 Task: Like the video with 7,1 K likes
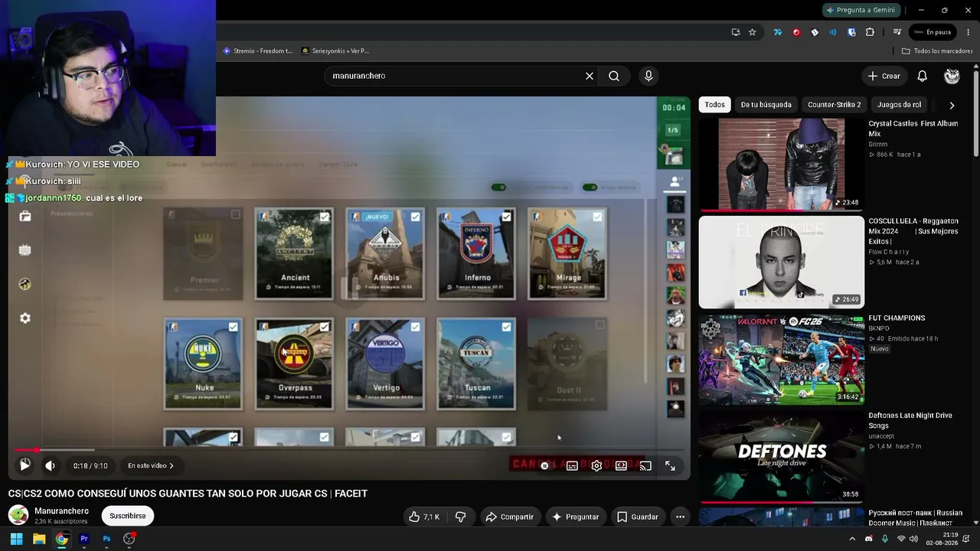coord(424,517)
